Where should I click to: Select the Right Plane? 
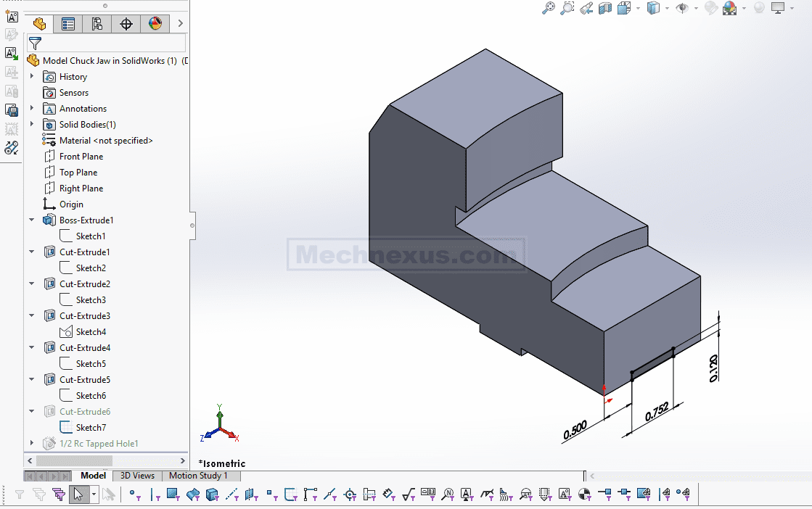click(x=74, y=189)
